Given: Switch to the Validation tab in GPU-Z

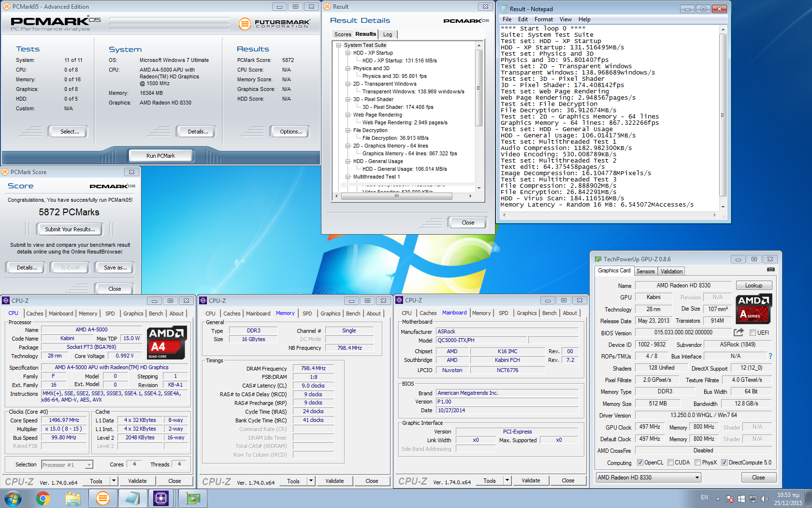Looking at the screenshot, I should (x=671, y=271).
